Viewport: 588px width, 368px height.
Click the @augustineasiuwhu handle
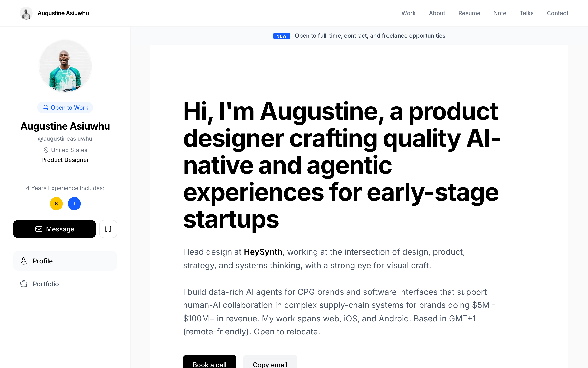click(x=65, y=139)
